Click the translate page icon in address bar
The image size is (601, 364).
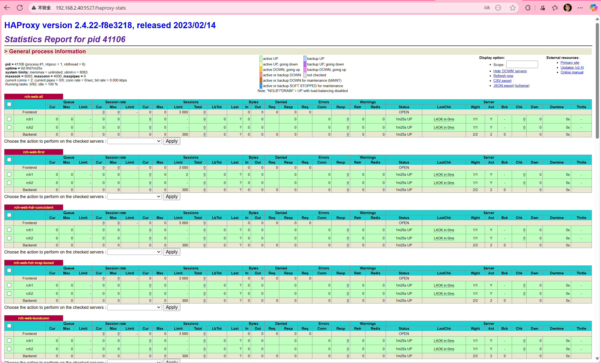(x=487, y=8)
